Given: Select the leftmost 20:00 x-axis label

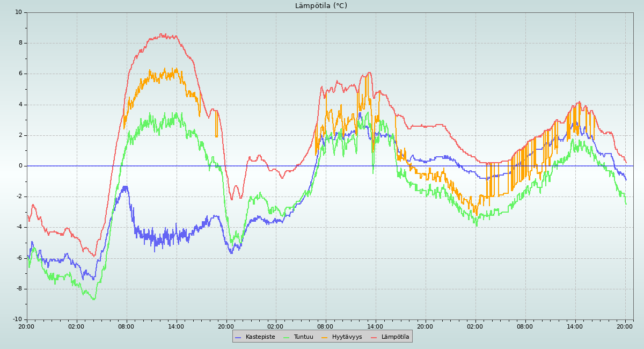Looking at the screenshot, I should 26,326.
